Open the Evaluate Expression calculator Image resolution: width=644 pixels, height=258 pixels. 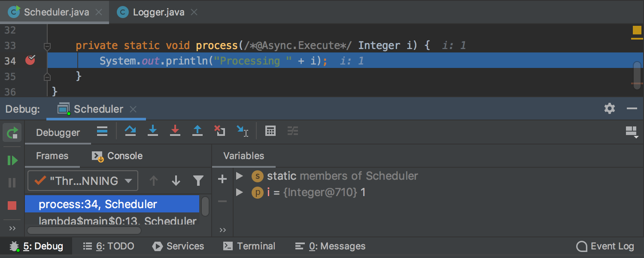[270, 131]
